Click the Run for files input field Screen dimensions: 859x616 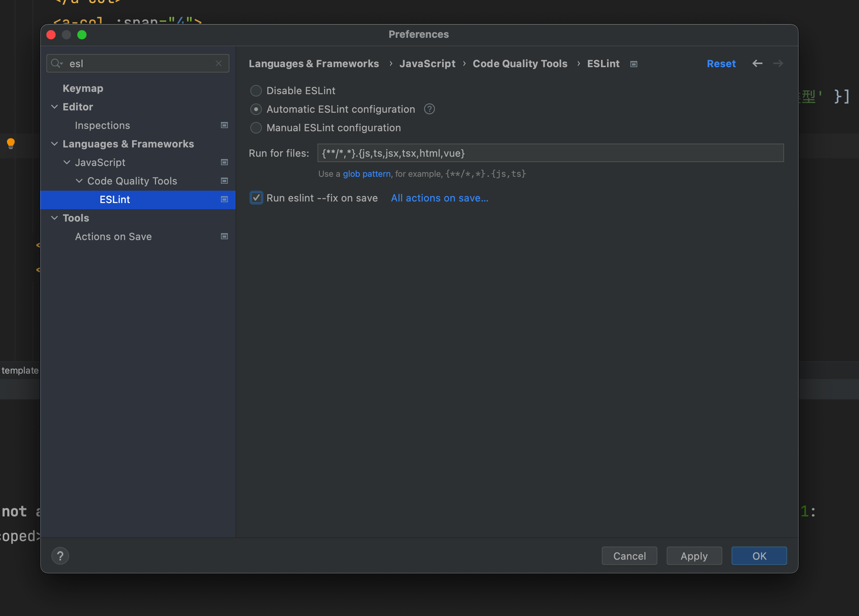coord(550,153)
